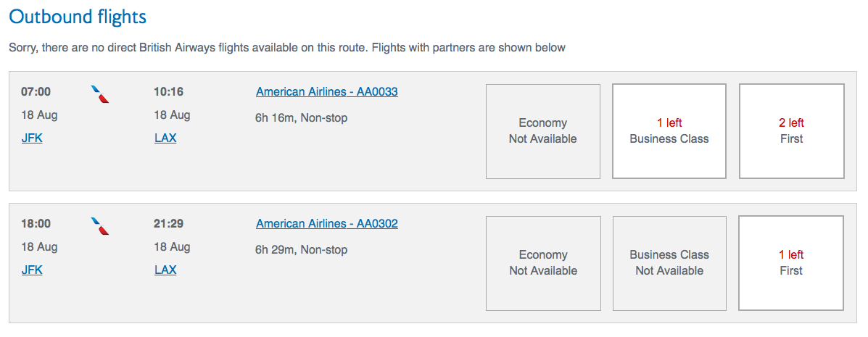This screenshot has width=868, height=337.
Task: Open the American Airlines - AA0302 flight link
Action: 326,224
